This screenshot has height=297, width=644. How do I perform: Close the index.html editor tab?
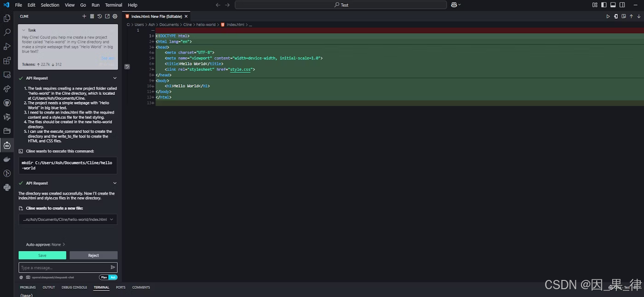tap(186, 16)
